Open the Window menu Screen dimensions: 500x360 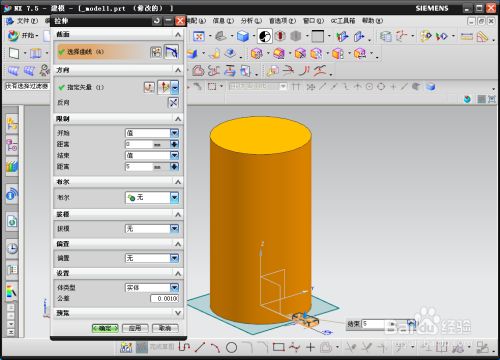313,21
